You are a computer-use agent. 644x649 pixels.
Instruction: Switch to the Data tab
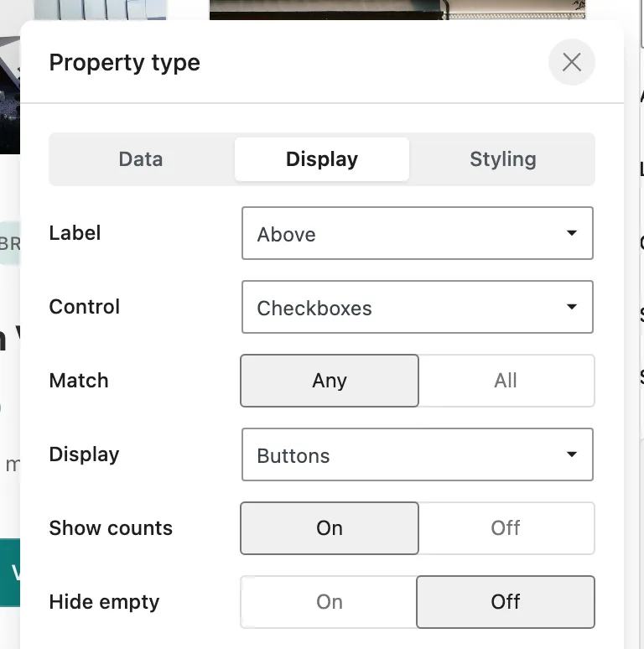(x=141, y=159)
